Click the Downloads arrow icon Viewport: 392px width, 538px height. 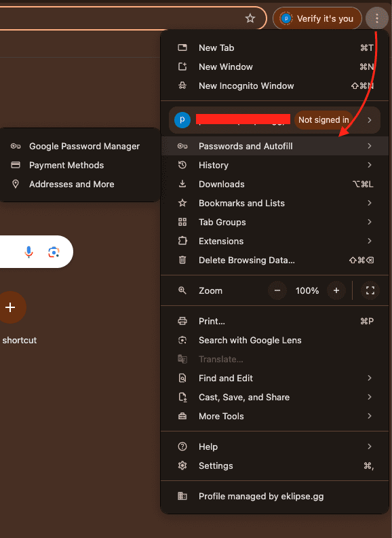182,184
